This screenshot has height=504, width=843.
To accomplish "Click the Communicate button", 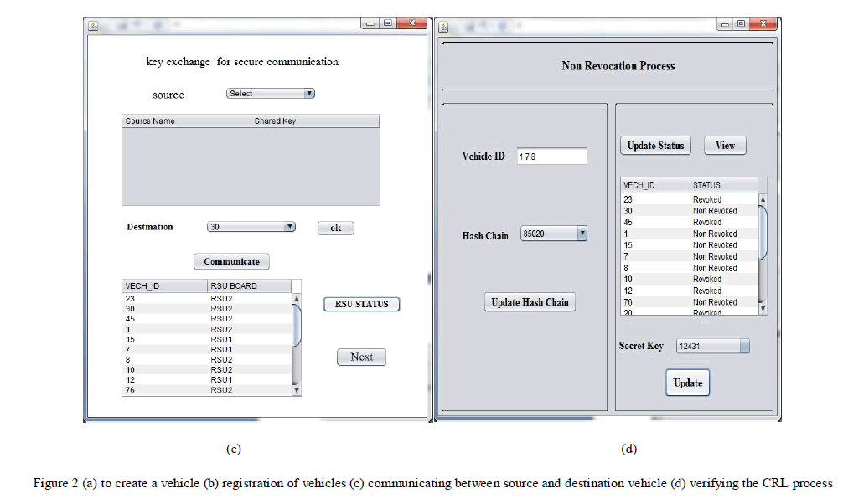I will [x=231, y=261].
